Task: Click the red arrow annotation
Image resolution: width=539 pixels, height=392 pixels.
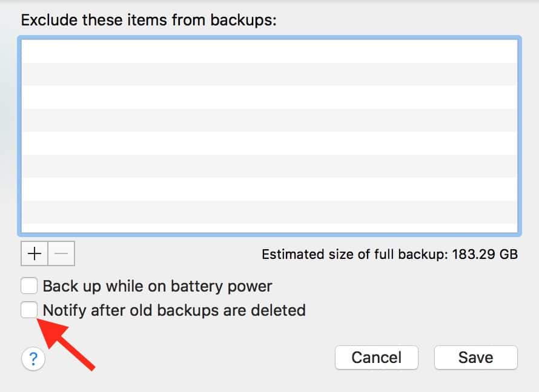Action: tap(70, 344)
